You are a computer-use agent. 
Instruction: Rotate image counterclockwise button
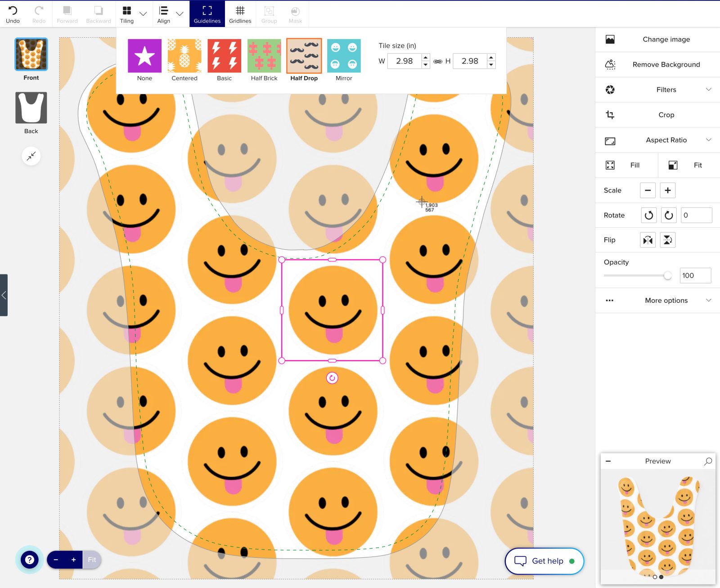(x=648, y=215)
